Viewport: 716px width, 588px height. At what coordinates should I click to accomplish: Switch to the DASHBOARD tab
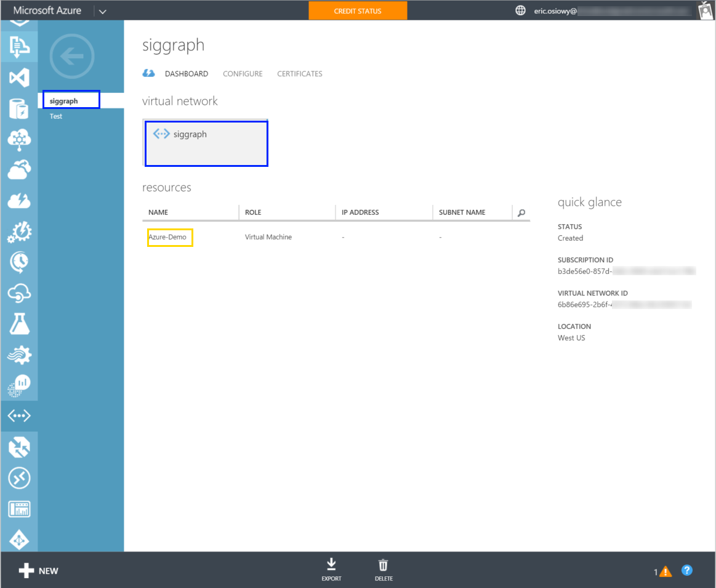point(187,73)
